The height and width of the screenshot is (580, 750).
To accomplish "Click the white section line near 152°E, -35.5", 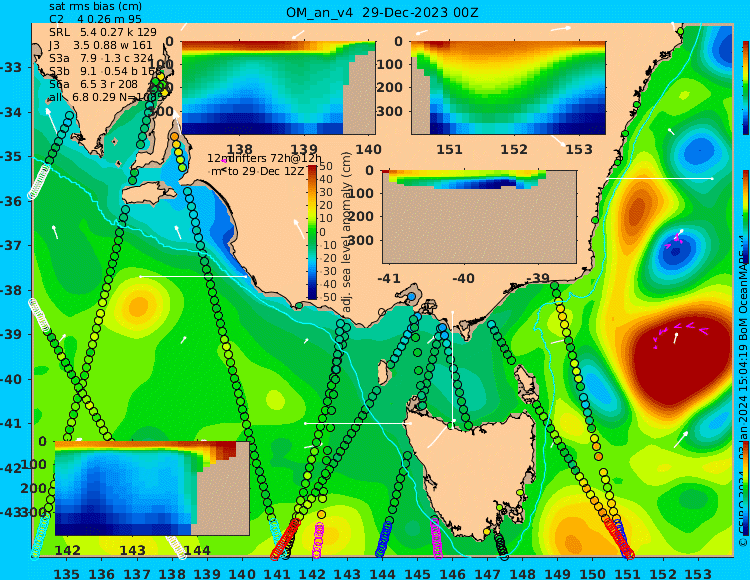I will (x=659, y=178).
